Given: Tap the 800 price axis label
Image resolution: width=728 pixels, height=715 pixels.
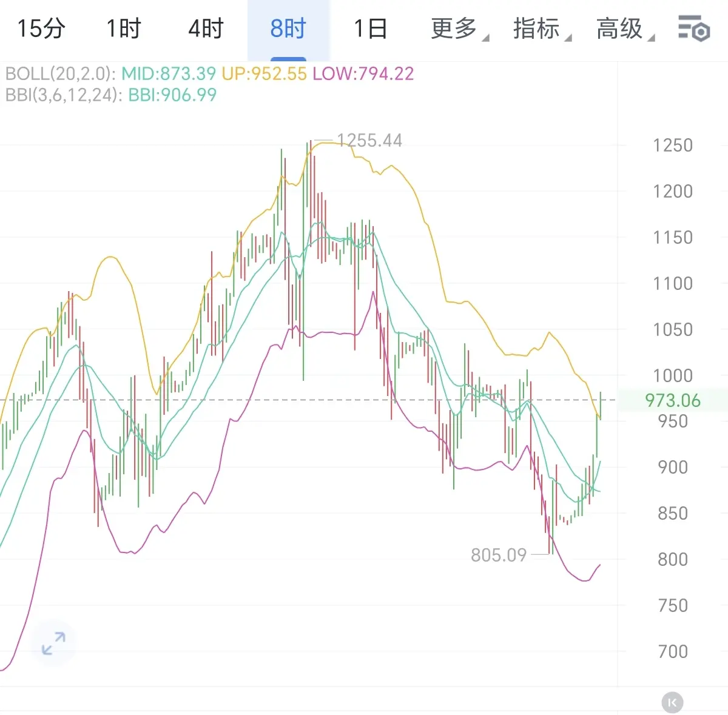Looking at the screenshot, I should click(x=673, y=560).
